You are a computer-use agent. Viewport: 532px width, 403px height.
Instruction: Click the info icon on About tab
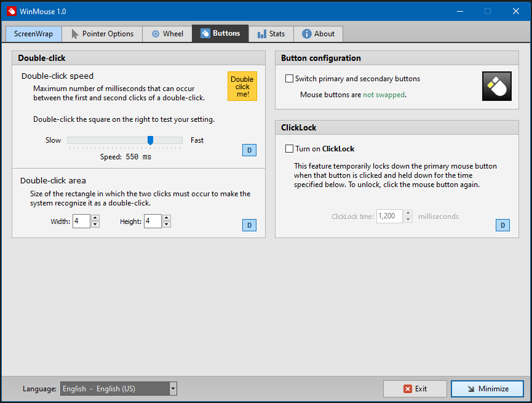307,34
